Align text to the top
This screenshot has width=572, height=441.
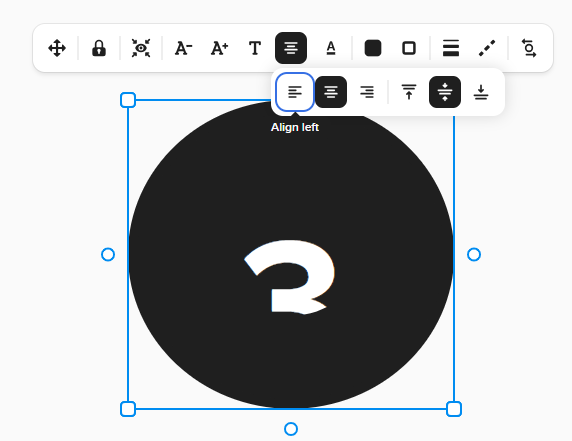coord(409,92)
